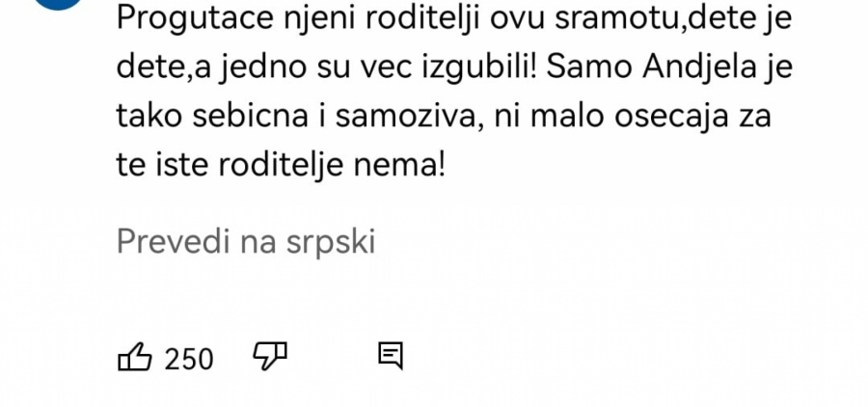This screenshot has width=868, height=407.
Task: Open replies via the comment icon
Action: pos(390,357)
